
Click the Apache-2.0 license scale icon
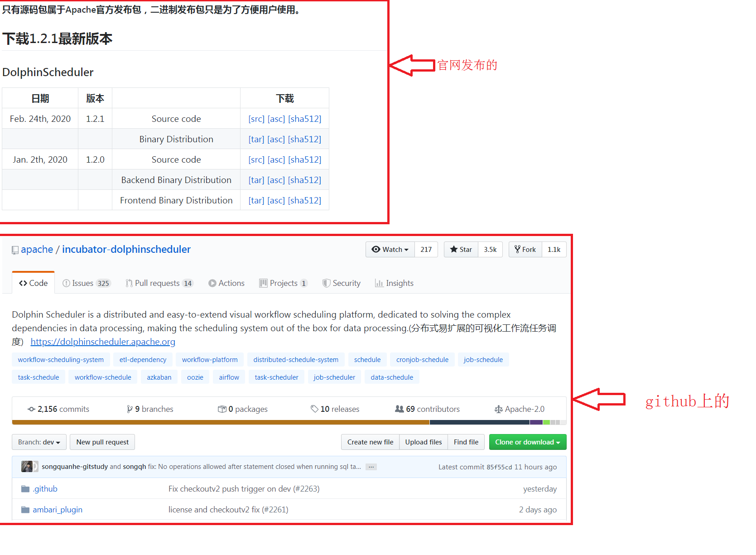[498, 409]
